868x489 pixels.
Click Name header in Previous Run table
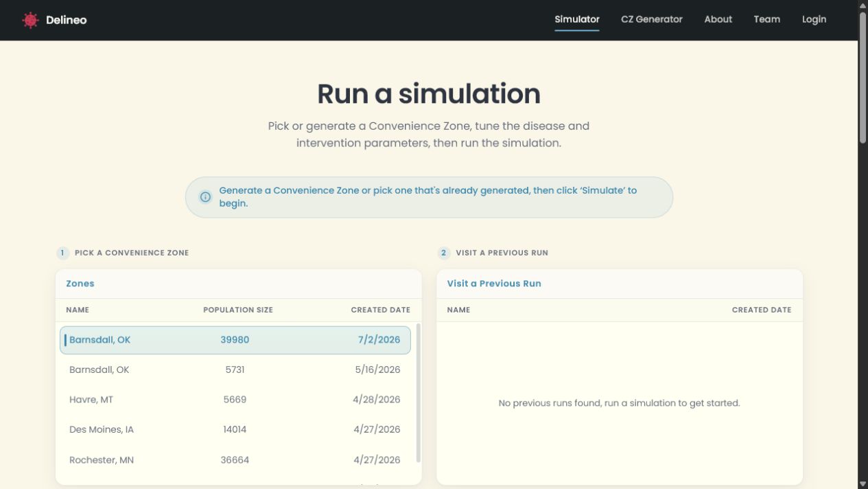point(458,310)
